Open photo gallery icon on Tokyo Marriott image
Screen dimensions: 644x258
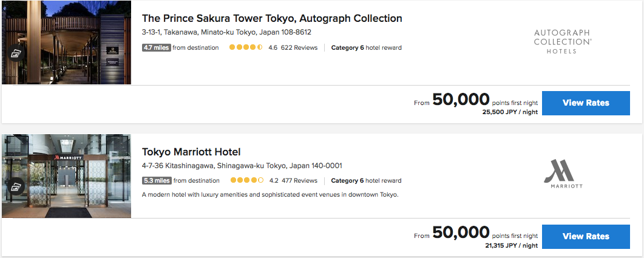16,186
